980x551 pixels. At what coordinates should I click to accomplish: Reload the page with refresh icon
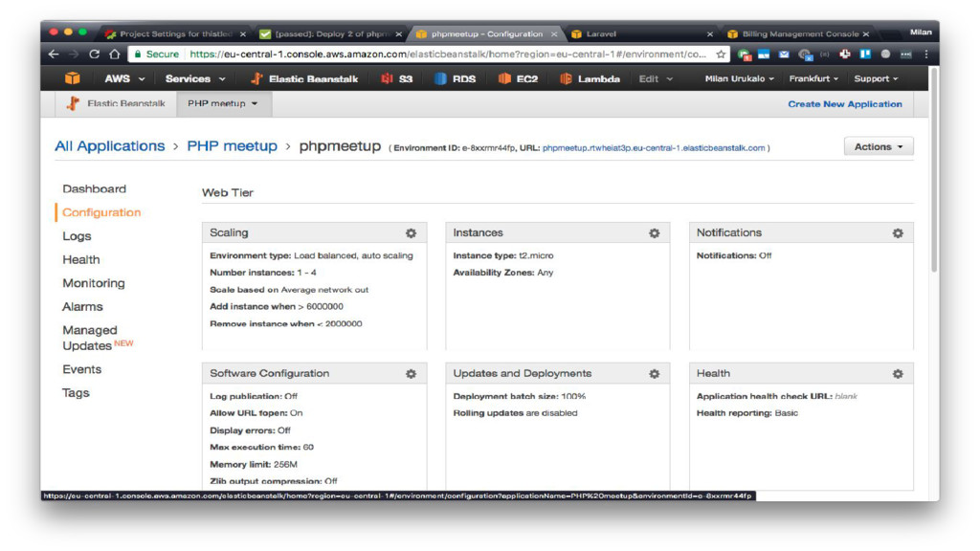point(95,55)
